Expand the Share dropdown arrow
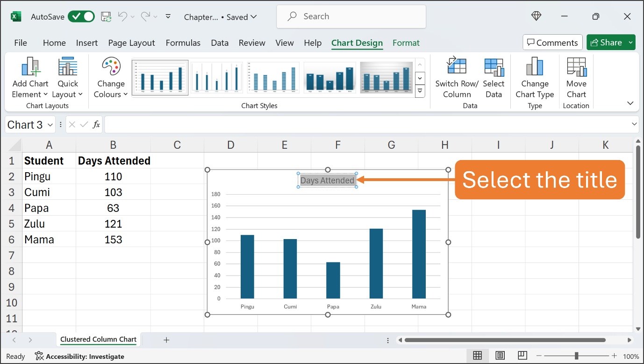The height and width of the screenshot is (364, 644). pyautogui.click(x=630, y=43)
